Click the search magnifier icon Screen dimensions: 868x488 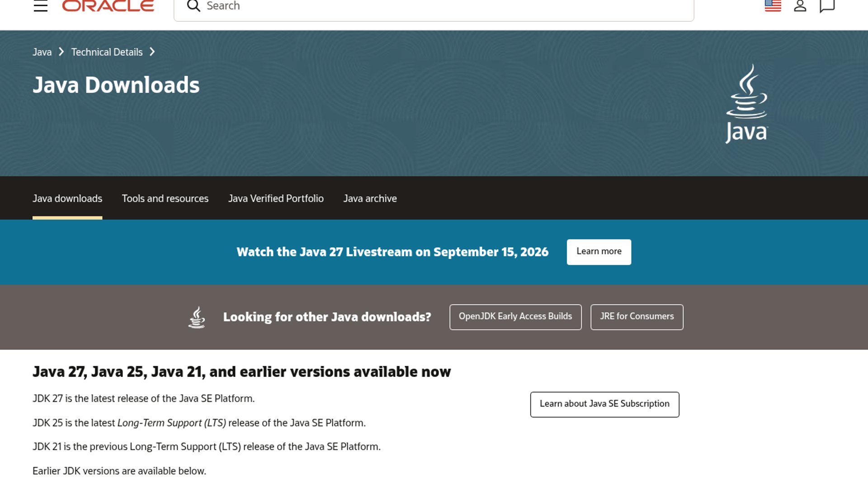point(193,6)
